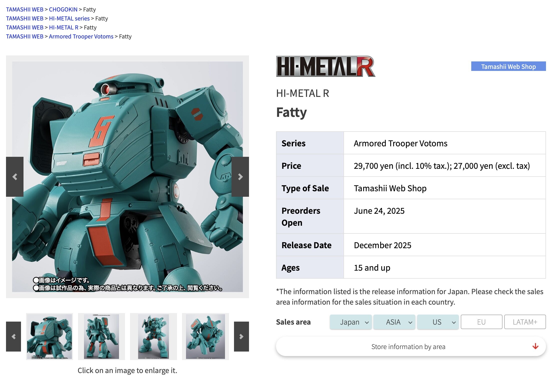The height and width of the screenshot is (392, 556).
Task: Open the Armored Trooper Votoms breadcrumb link
Action: tap(81, 36)
